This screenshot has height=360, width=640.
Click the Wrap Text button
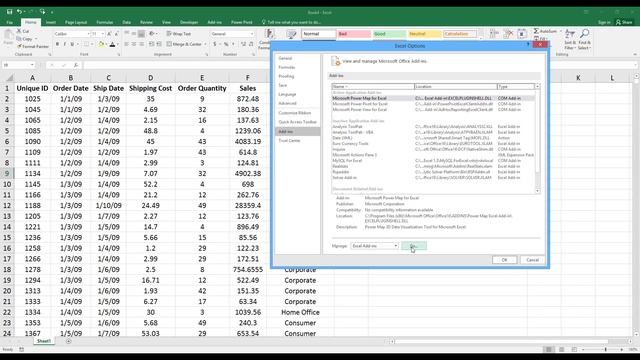tap(178, 34)
